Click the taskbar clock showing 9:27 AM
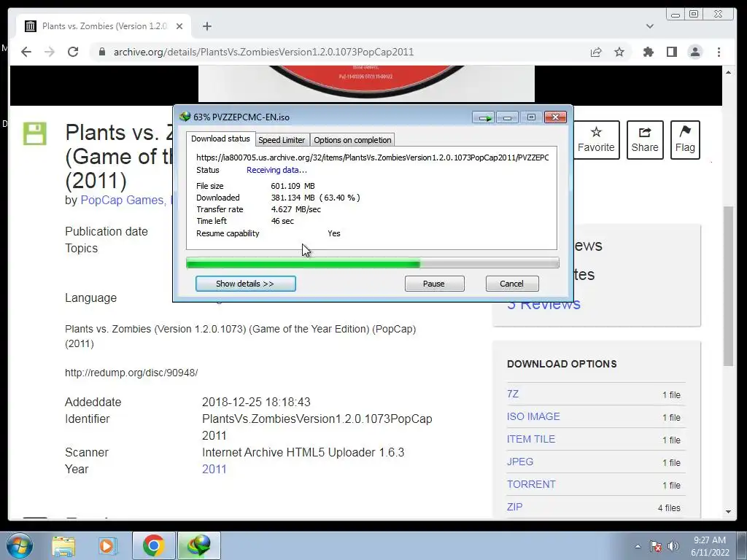Image resolution: width=747 pixels, height=560 pixels. click(x=710, y=546)
